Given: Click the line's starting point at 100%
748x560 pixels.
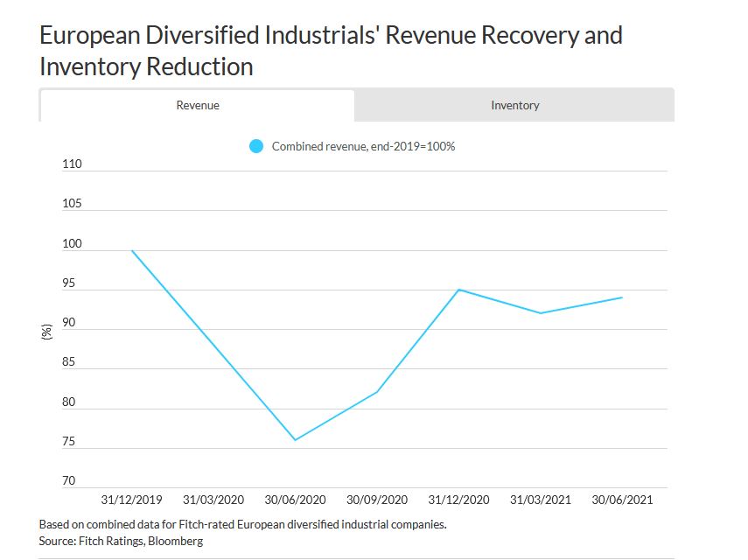Looking at the screenshot, I should 131,250.
